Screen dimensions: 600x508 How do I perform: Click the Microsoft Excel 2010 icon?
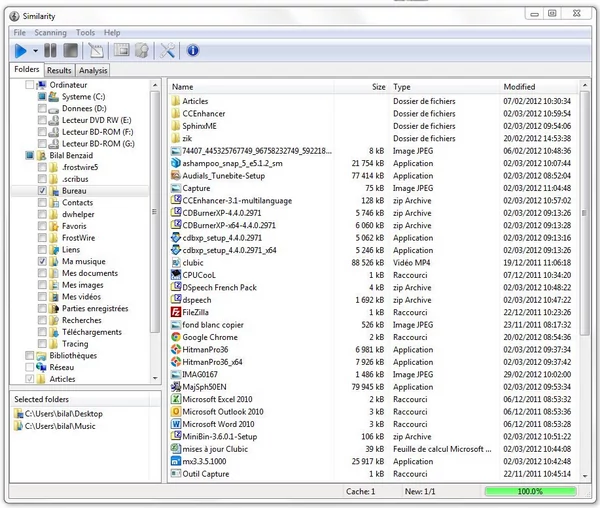click(176, 399)
